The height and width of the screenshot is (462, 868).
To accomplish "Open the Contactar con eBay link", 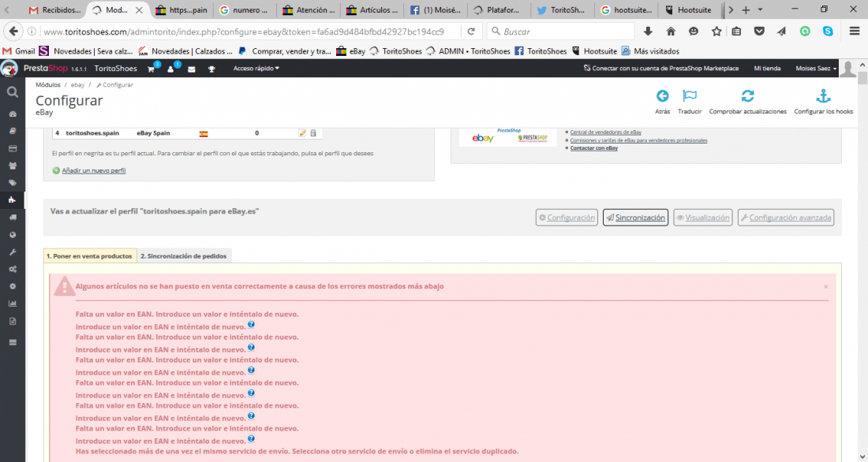I will click(x=594, y=147).
